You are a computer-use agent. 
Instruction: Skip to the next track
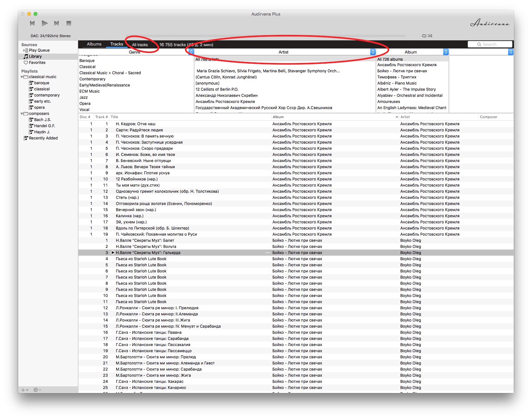point(56,23)
